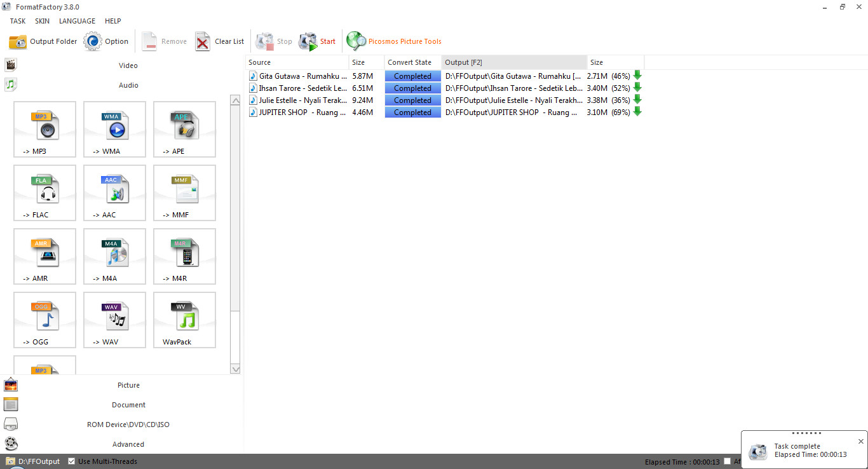This screenshot has width=868, height=469.
Task: Choose the -> MMF conversion format
Action: [x=184, y=193]
